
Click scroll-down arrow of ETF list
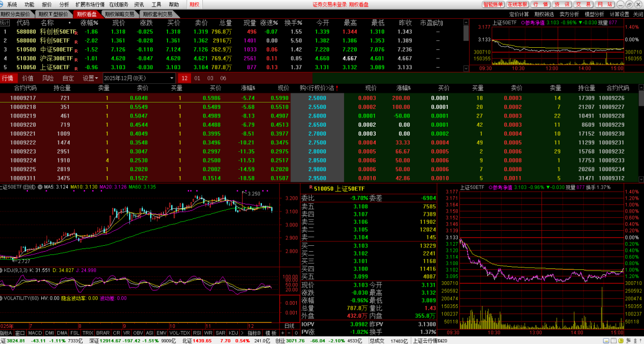[x=466, y=69]
